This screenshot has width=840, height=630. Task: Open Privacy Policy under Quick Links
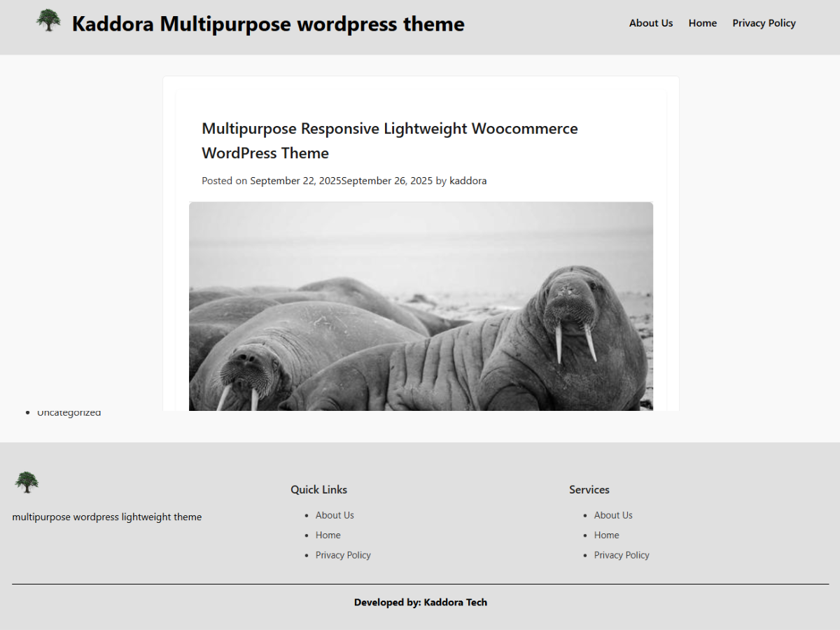coord(343,554)
